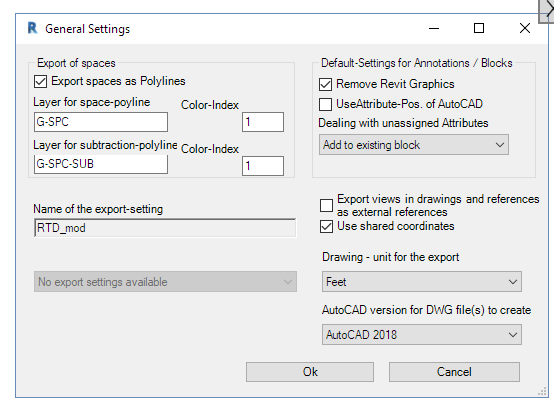Open Dealing with unassigned Attributes dropdown
This screenshot has width=554, height=401.
414,145
